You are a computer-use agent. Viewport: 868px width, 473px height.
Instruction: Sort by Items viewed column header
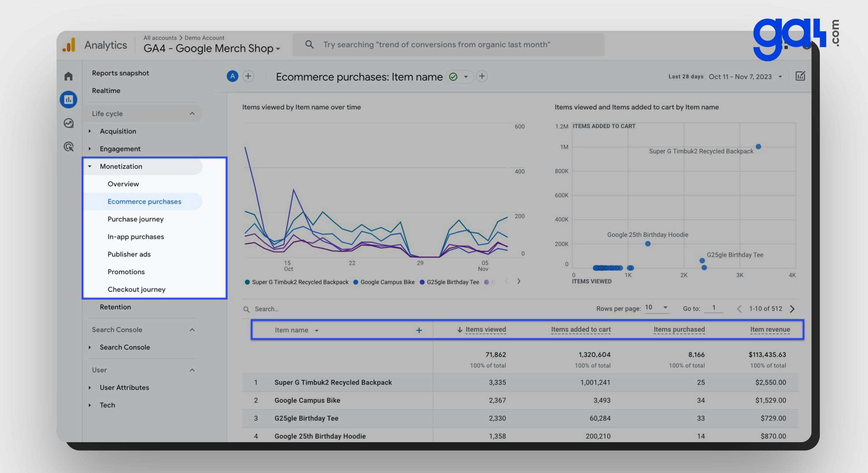click(x=486, y=330)
